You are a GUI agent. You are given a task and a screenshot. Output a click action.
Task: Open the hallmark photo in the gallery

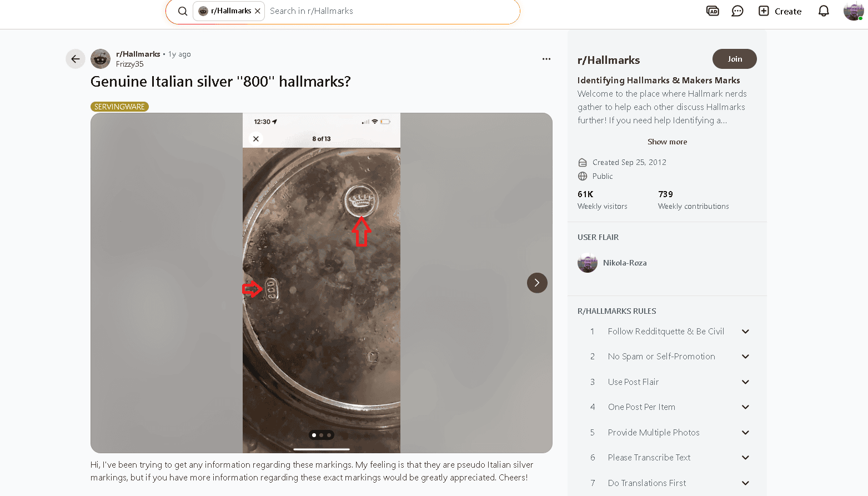click(321, 283)
